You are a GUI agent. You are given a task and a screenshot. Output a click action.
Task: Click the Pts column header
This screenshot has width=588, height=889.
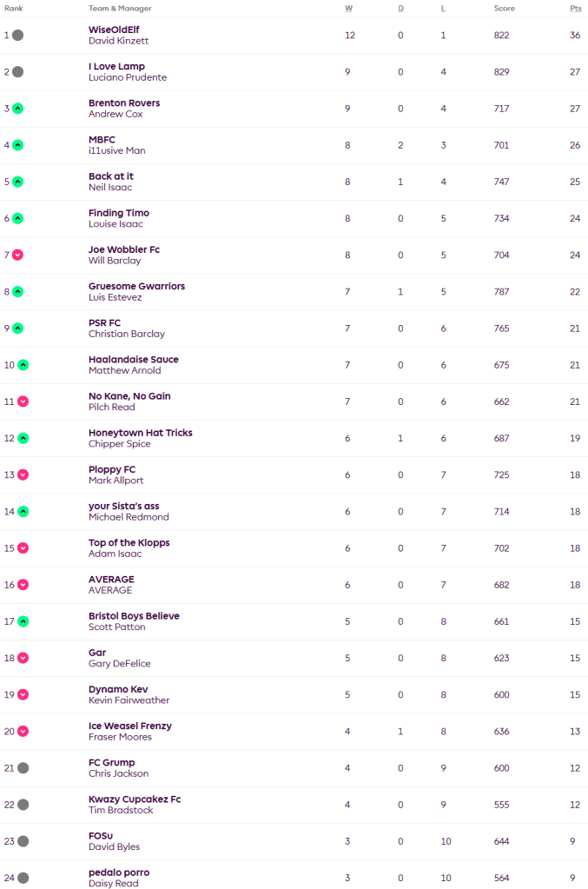coord(575,8)
